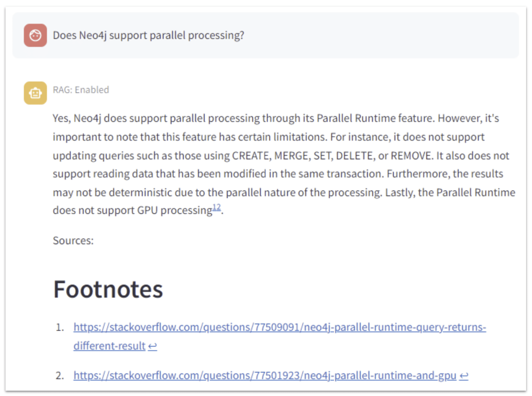Viewport: 532px width, 396px height.
Task: Collapse the Footnotes section heading
Action: coord(108,289)
